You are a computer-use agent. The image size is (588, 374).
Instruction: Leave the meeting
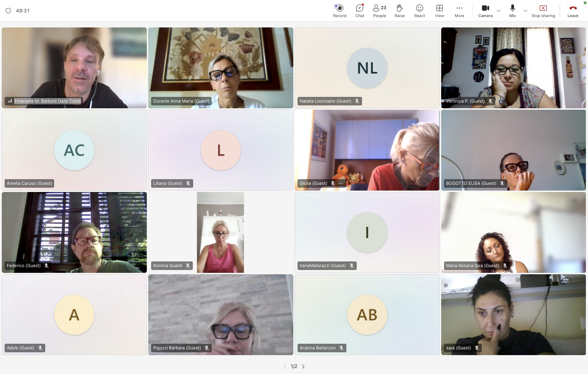(x=573, y=11)
